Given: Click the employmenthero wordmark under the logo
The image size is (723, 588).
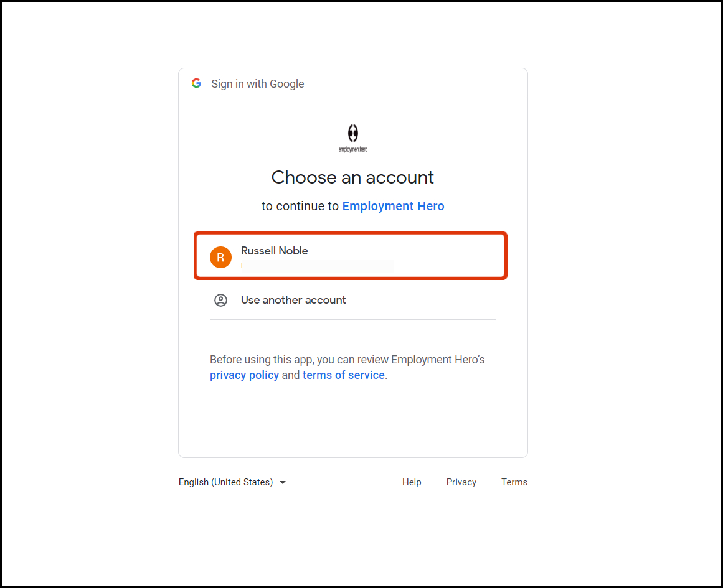Looking at the screenshot, I should pos(353,150).
